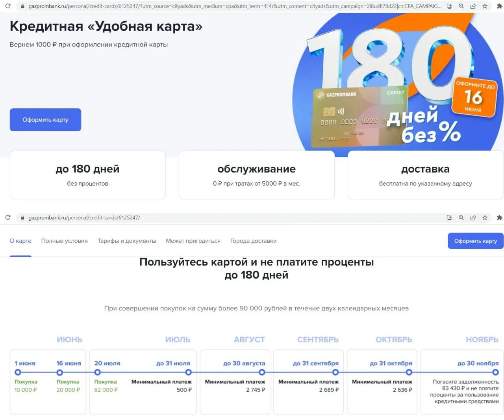Image resolution: width=504 pixels, height=420 pixels.
Task: Bookmark with star in short credit-cards/6125247/ bar
Action: (x=485, y=217)
